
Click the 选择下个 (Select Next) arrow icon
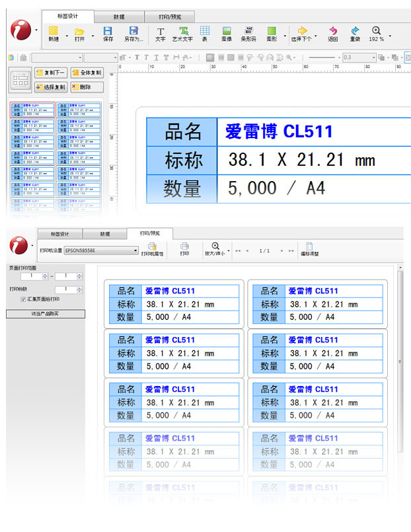pyautogui.click(x=302, y=31)
